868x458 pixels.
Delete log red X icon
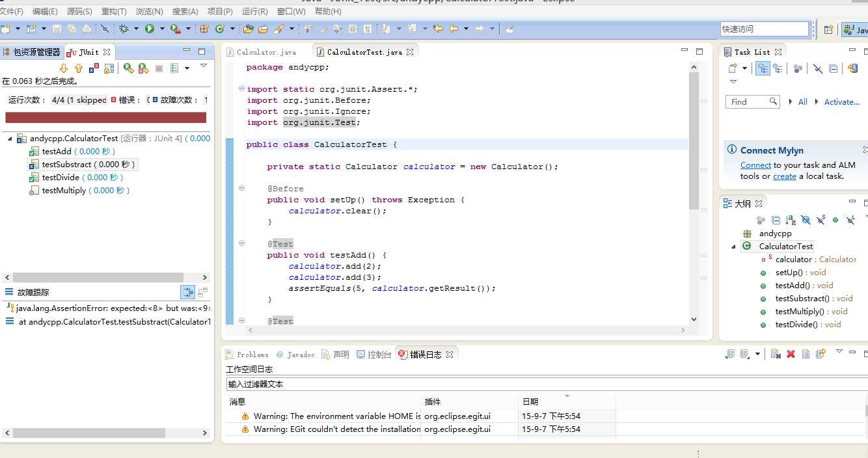coord(791,354)
